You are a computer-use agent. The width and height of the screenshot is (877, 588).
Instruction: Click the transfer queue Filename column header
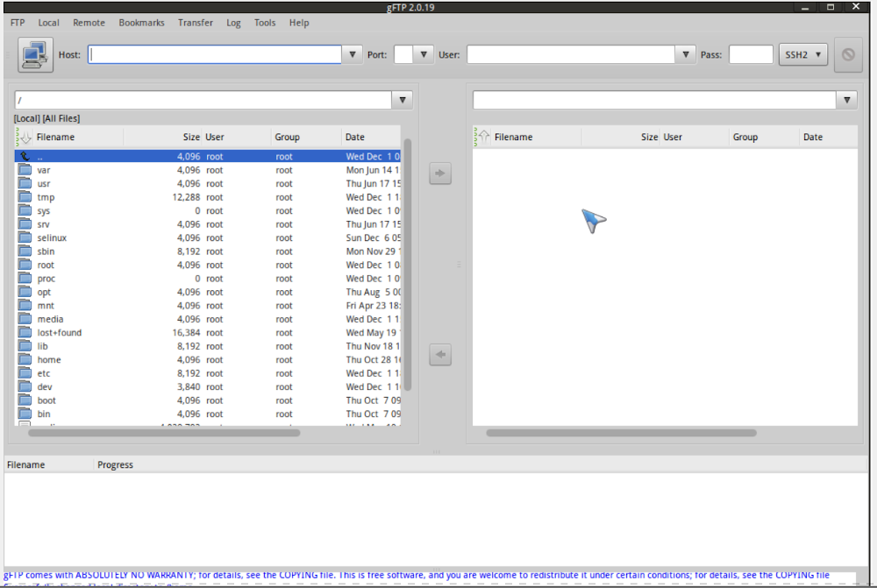point(48,464)
